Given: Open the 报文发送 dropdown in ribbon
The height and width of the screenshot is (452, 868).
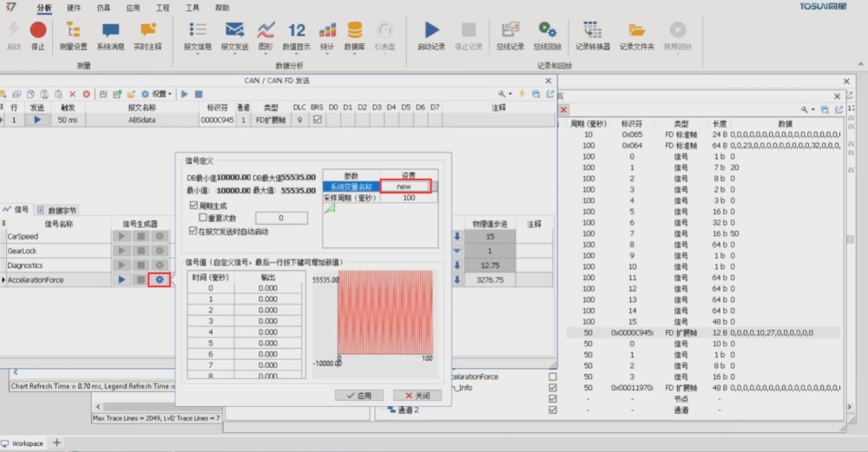Looking at the screenshot, I should [234, 46].
